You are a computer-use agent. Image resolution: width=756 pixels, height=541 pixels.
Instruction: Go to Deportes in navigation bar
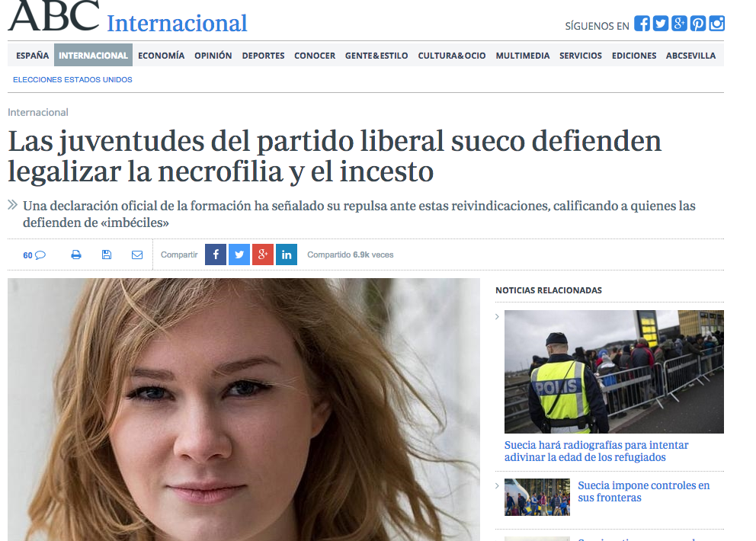click(263, 56)
